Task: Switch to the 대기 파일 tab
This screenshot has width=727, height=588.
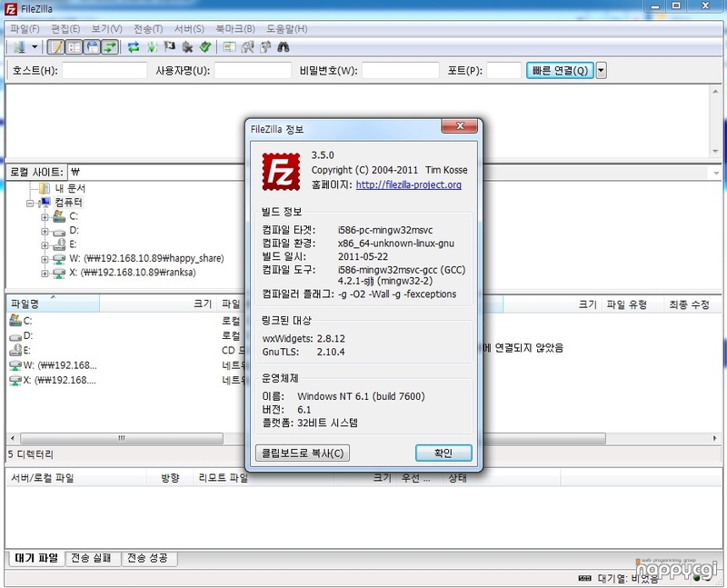Action: pos(36,558)
